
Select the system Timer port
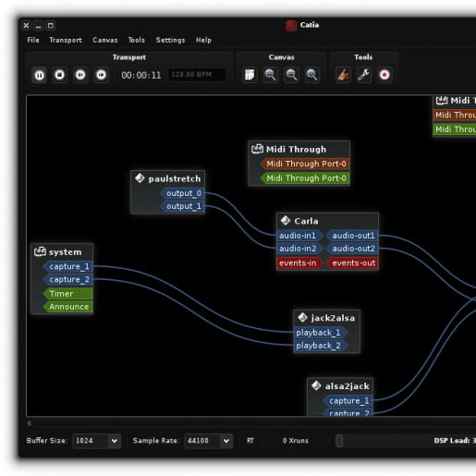(67, 294)
